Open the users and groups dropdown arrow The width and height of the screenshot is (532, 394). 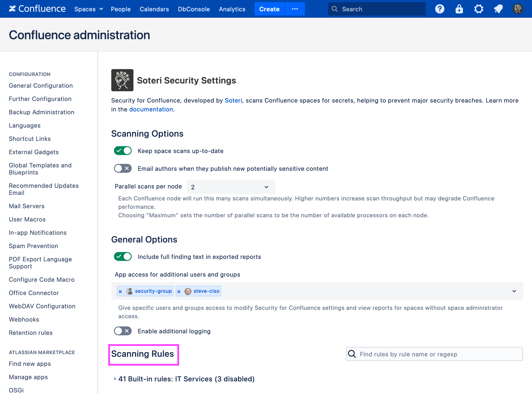[x=514, y=291]
